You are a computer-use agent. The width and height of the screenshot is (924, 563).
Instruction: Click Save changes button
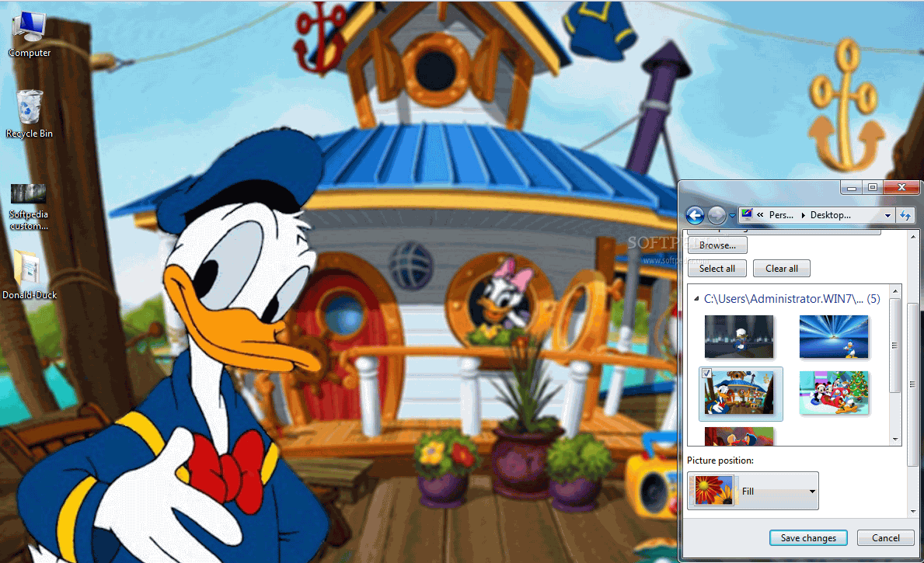pyautogui.click(x=808, y=537)
